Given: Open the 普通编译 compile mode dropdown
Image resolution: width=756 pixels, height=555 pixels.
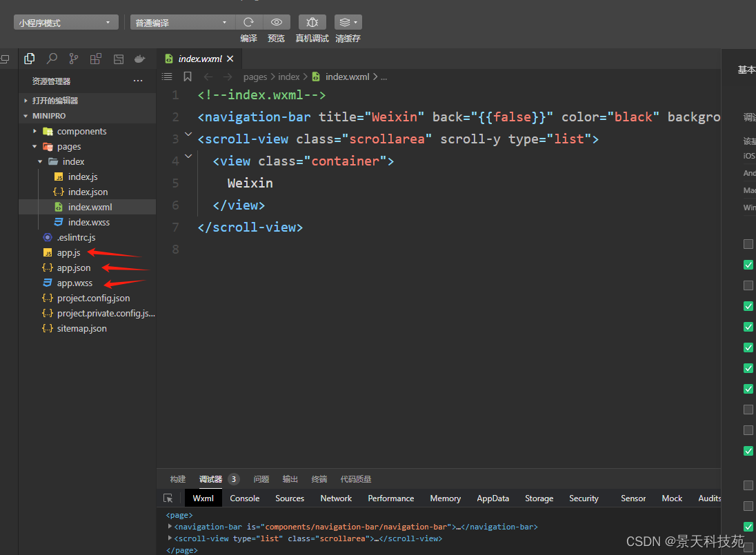Looking at the screenshot, I should click(x=183, y=23).
